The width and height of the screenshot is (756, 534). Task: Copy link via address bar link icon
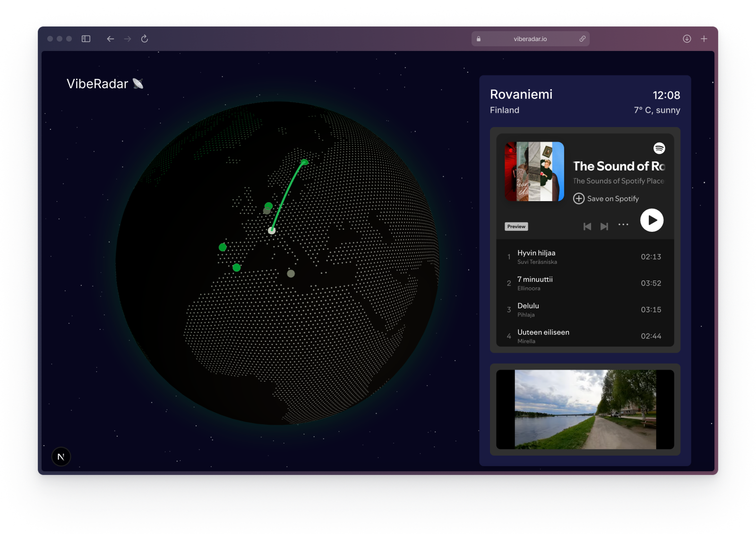[583, 39]
